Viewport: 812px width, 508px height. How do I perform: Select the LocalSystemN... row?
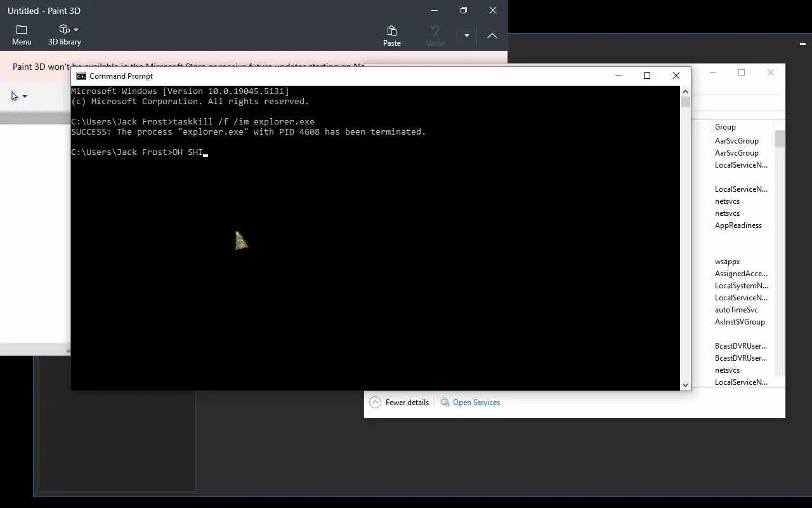point(741,286)
